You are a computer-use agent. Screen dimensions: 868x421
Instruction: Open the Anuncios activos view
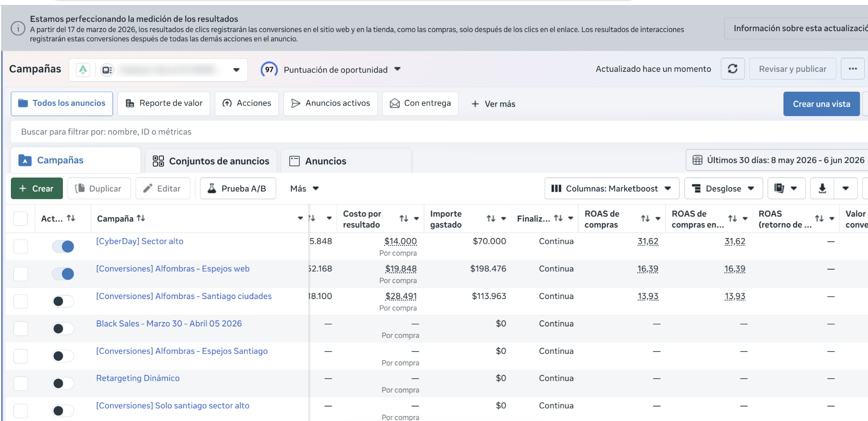pyautogui.click(x=330, y=103)
